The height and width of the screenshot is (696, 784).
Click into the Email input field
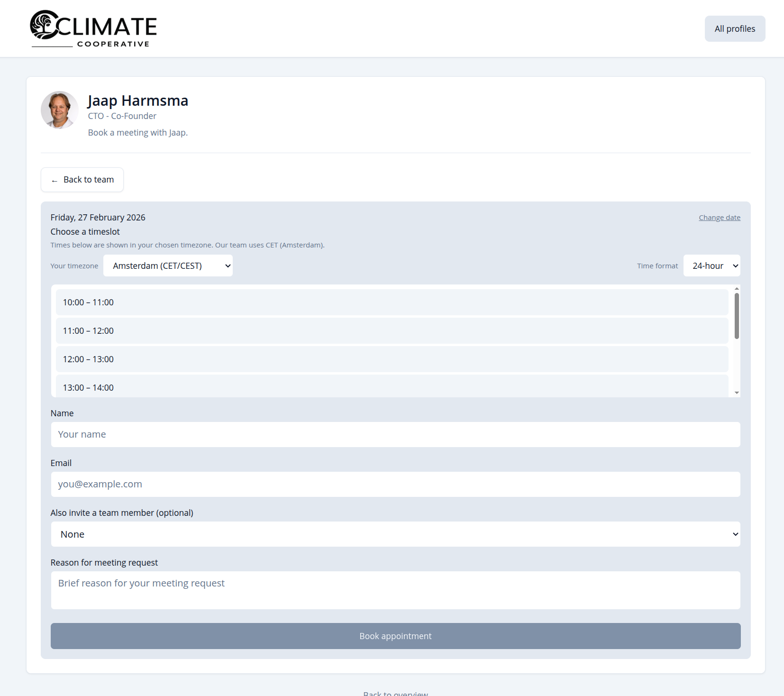click(x=395, y=485)
